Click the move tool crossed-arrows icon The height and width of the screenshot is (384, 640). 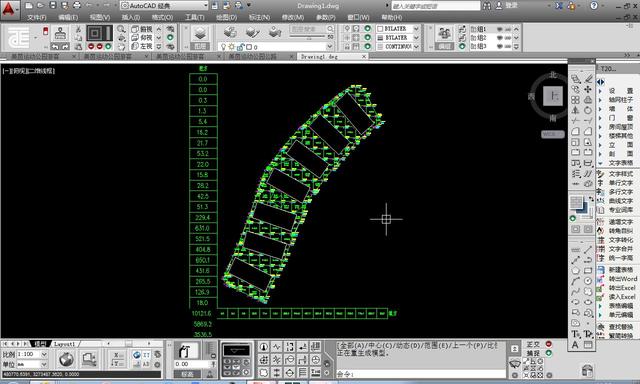click(x=588, y=89)
